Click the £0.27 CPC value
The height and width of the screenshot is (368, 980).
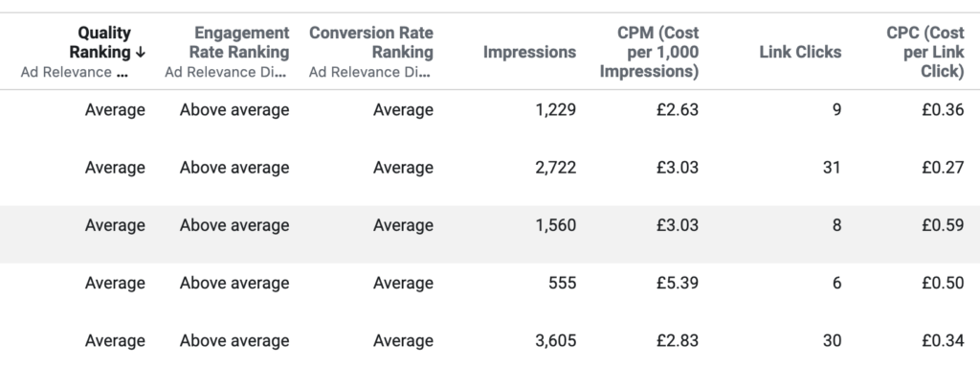click(x=943, y=168)
